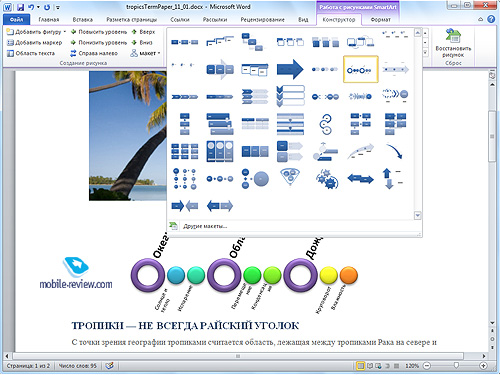Open the Вставка ribbon tab
500x375 pixels.
83,20
